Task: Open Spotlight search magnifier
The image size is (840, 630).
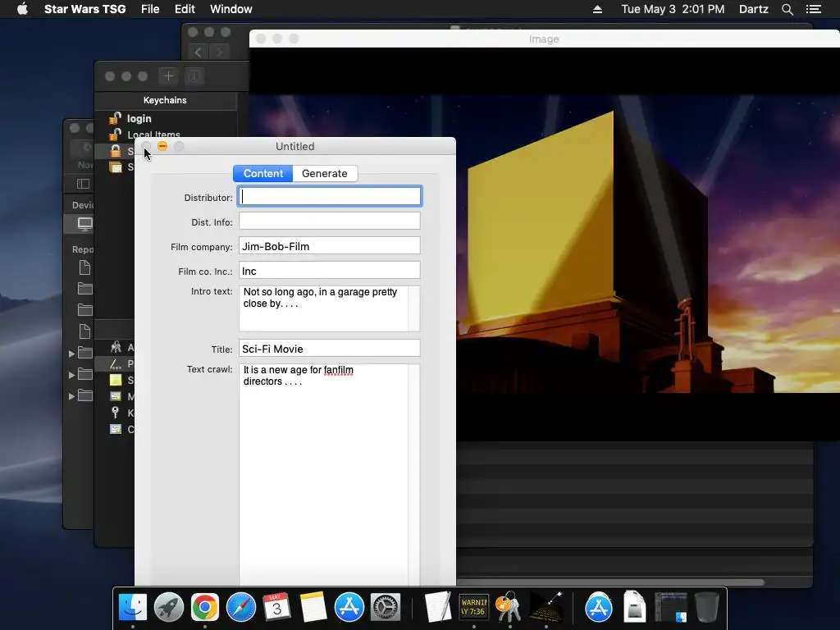Action: coord(787,9)
